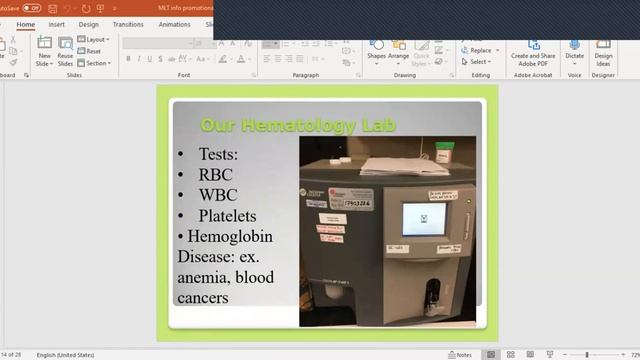The image size is (640, 360).
Task: Select the hematology analyzer photo
Action: [x=387, y=231]
